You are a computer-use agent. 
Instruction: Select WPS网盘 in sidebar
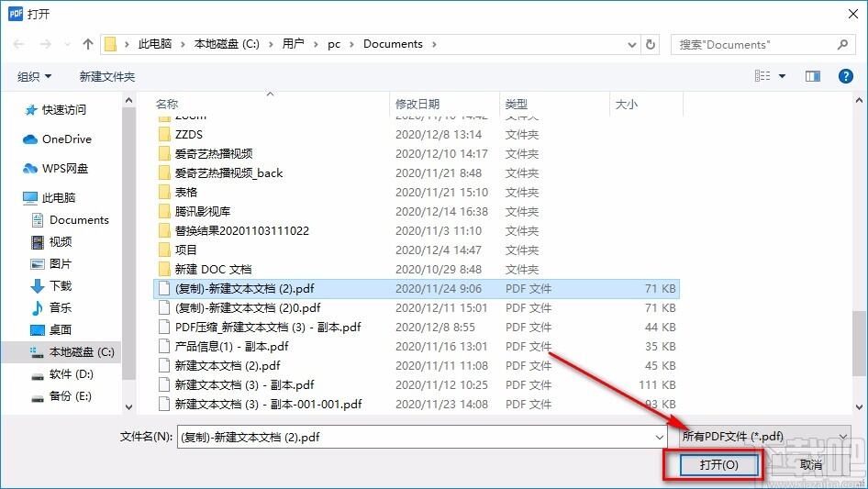56,169
